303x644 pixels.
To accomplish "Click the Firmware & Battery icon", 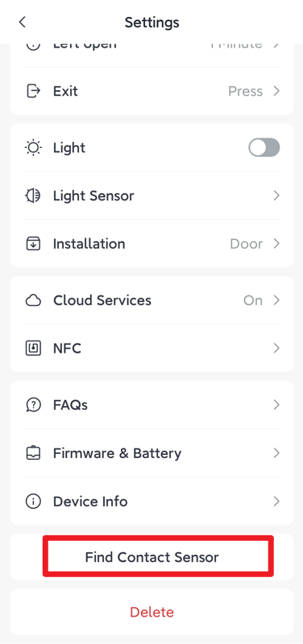I will tap(33, 453).
